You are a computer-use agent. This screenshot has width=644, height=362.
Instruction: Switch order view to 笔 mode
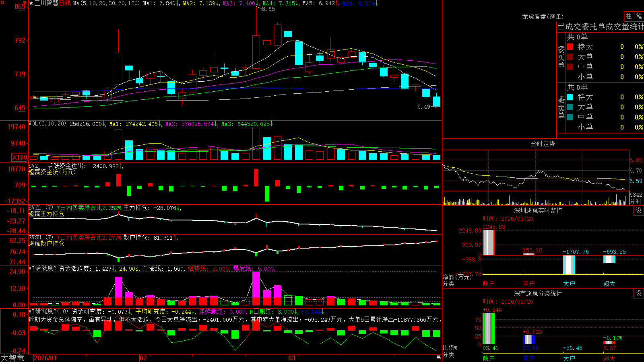coord(639,16)
